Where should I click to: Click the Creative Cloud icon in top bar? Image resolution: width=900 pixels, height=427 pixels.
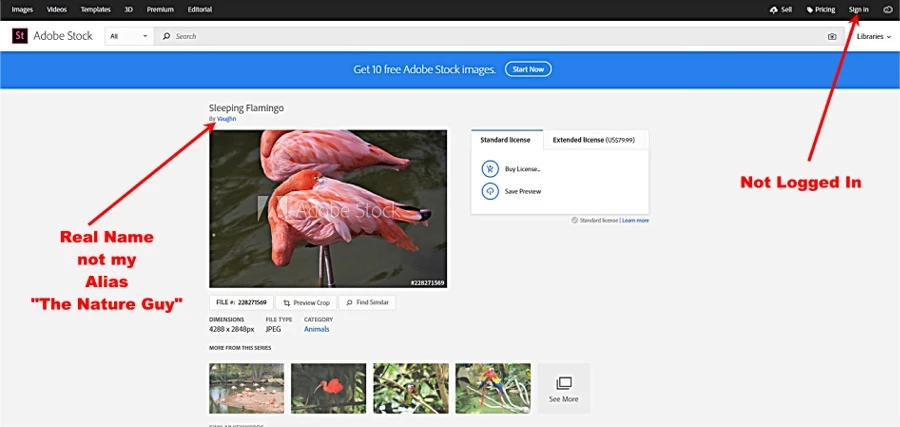click(887, 10)
